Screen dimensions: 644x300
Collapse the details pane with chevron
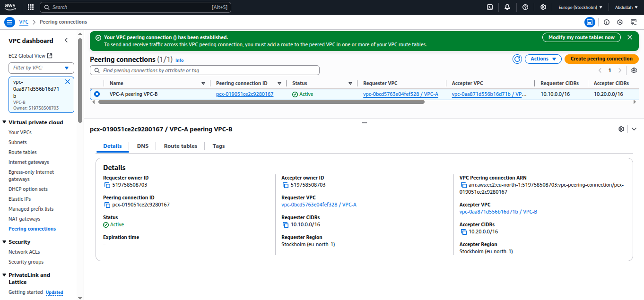(x=634, y=129)
